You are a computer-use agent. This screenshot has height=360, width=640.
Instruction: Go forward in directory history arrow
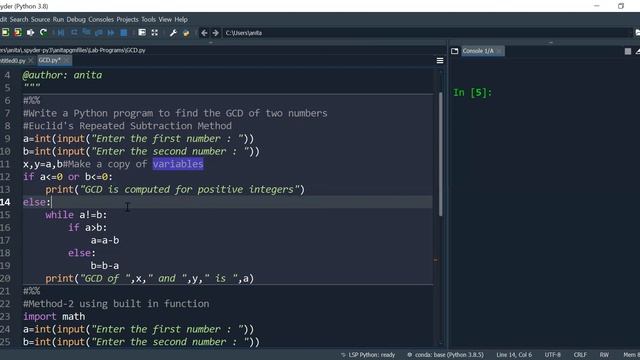pyautogui.click(x=216, y=33)
